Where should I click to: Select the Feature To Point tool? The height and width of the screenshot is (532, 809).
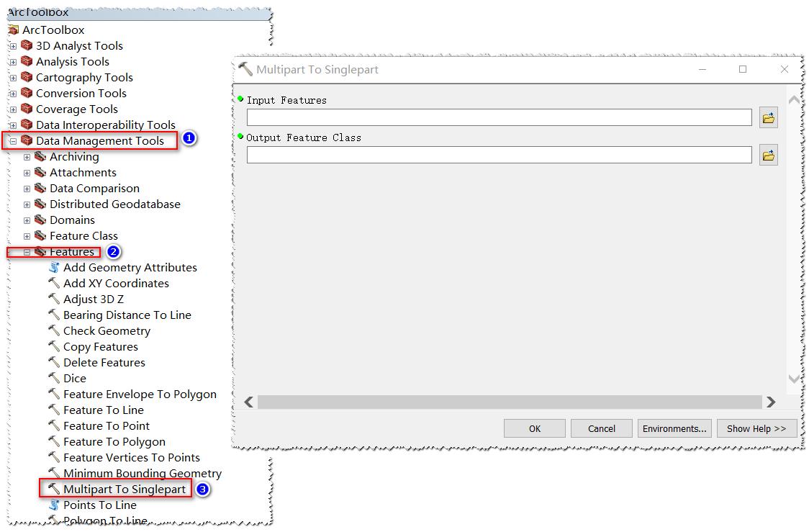pos(107,426)
